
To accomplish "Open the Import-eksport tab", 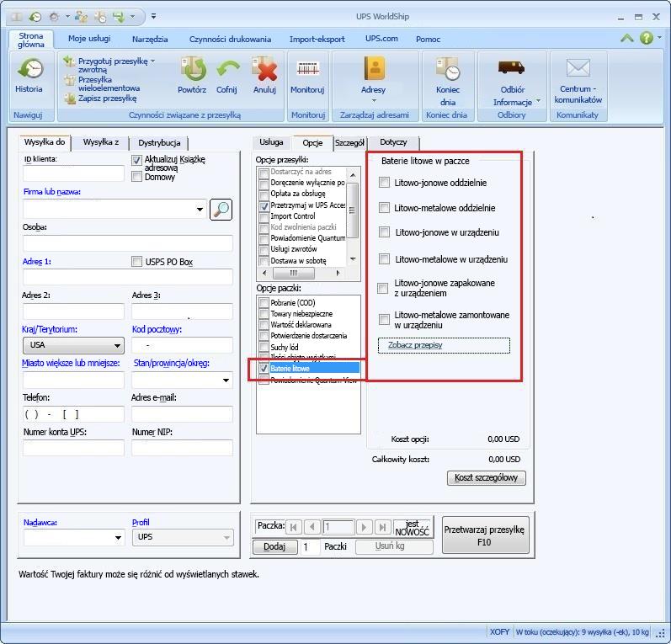I will 317,39.
